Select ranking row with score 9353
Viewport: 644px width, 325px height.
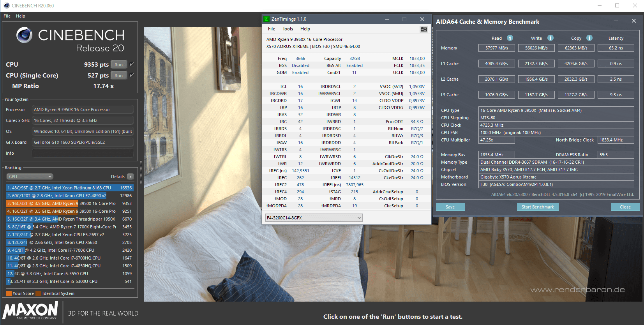[69, 203]
